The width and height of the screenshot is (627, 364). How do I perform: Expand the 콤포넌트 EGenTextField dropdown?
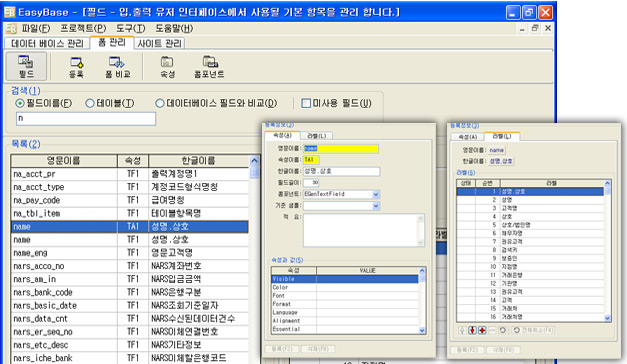coord(376,194)
